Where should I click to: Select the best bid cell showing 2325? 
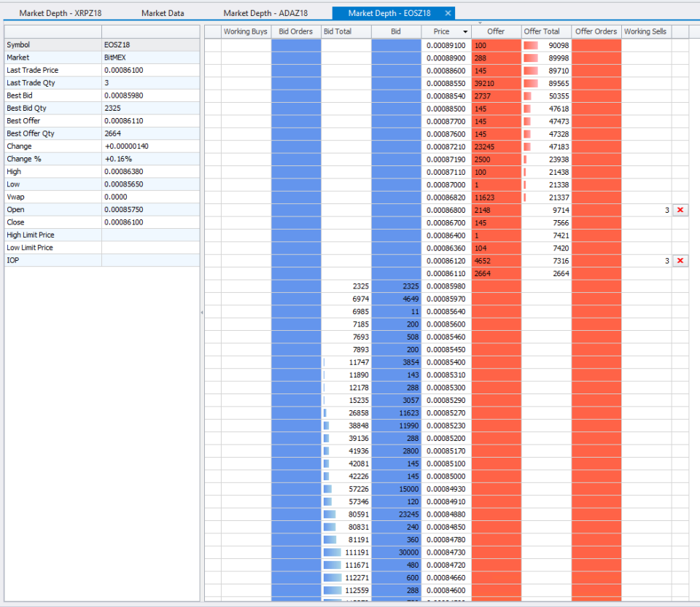point(396,286)
